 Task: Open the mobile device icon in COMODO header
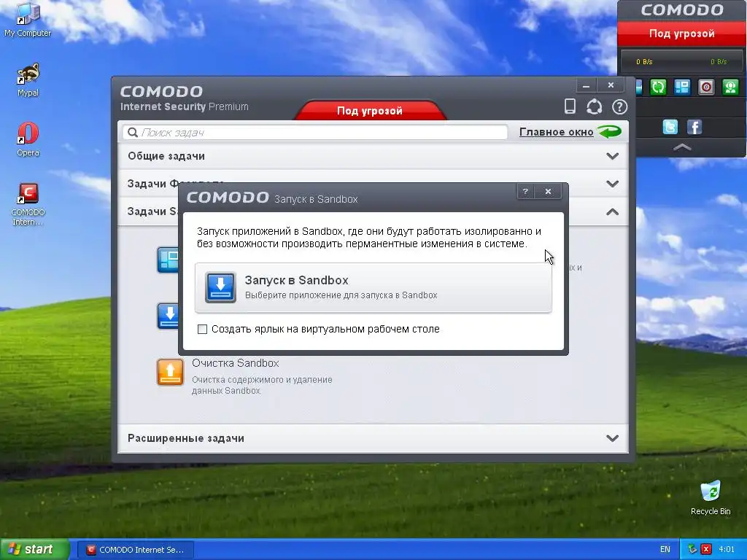(x=570, y=106)
